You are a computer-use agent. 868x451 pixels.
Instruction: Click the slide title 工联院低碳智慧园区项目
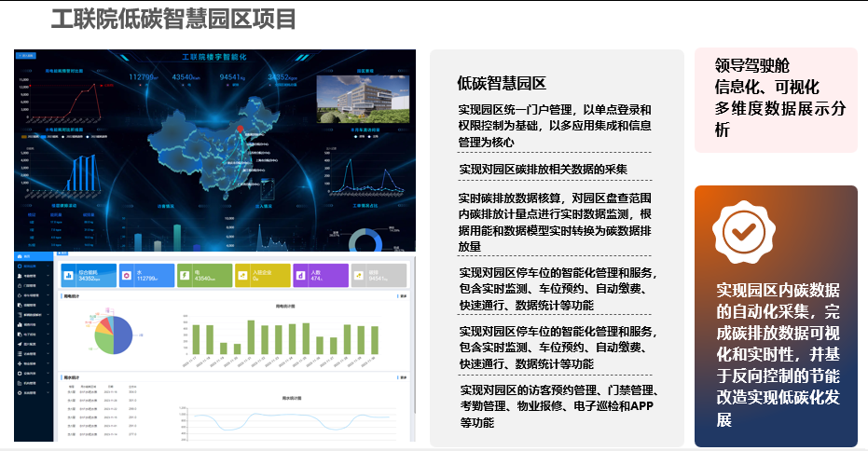click(173, 20)
